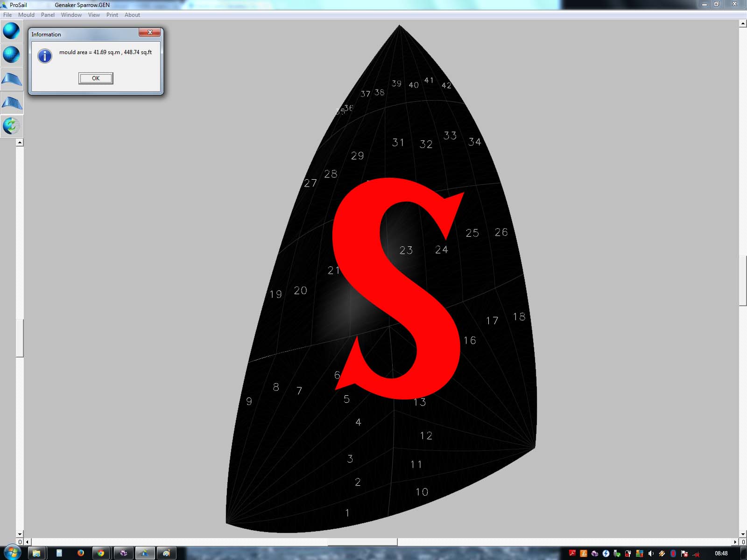Click the left vertical slider's up arrow
747x560 pixels.
click(20, 143)
